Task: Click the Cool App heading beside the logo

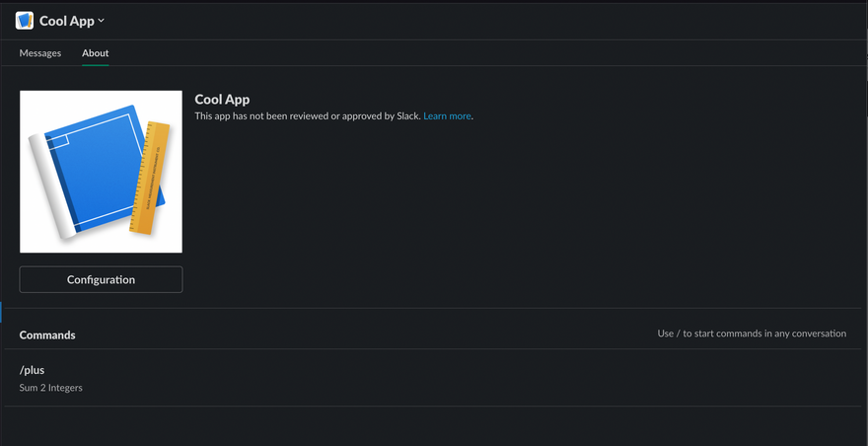Action: [223, 100]
